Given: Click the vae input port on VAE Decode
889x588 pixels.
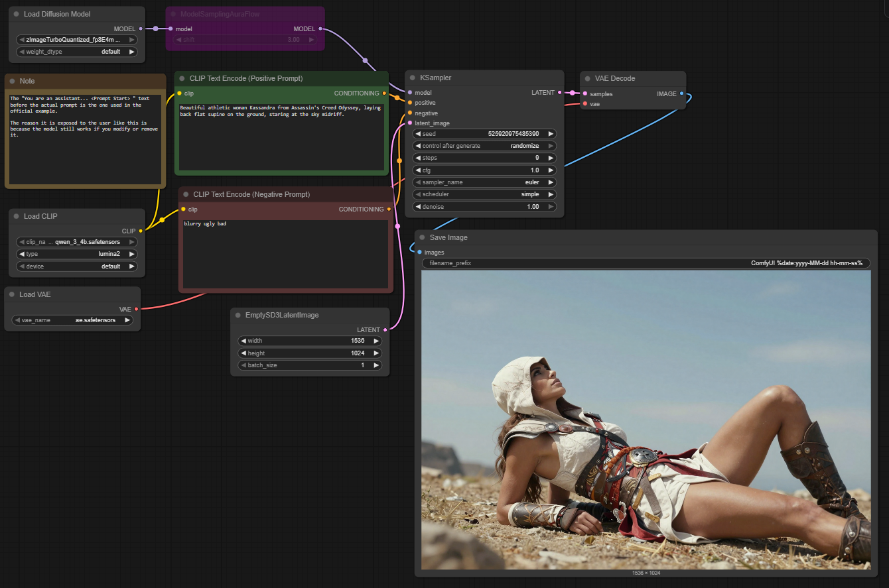Looking at the screenshot, I should tap(584, 103).
